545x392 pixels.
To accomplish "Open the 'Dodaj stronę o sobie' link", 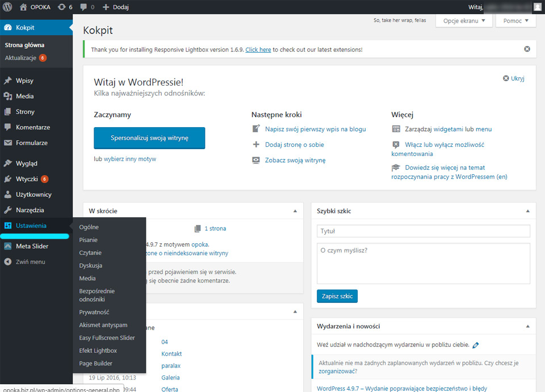I will point(295,145).
